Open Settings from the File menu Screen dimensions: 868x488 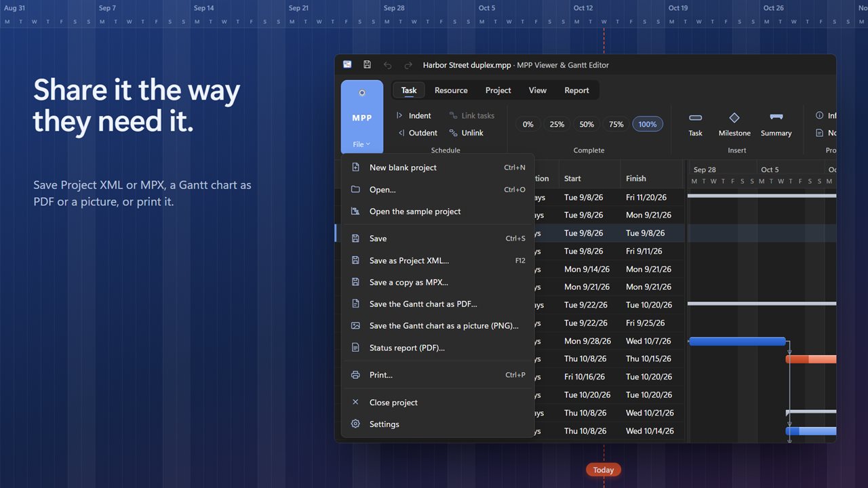click(437, 424)
